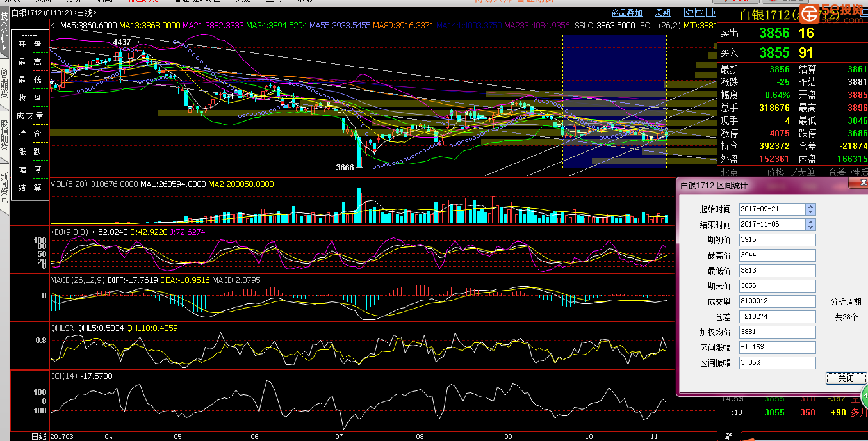This screenshot has width=868, height=441.
Task: Click the QHLSR indicator label
Action: (63, 328)
